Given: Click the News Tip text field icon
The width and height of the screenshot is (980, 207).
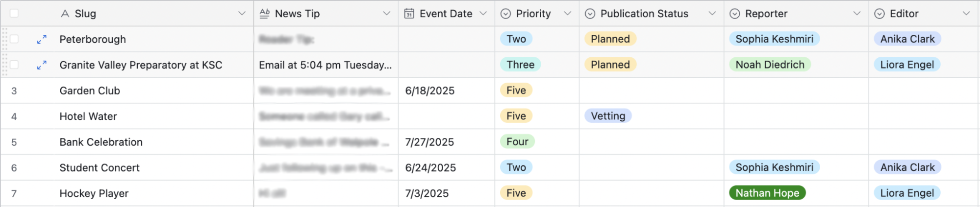Looking at the screenshot, I should (x=264, y=14).
